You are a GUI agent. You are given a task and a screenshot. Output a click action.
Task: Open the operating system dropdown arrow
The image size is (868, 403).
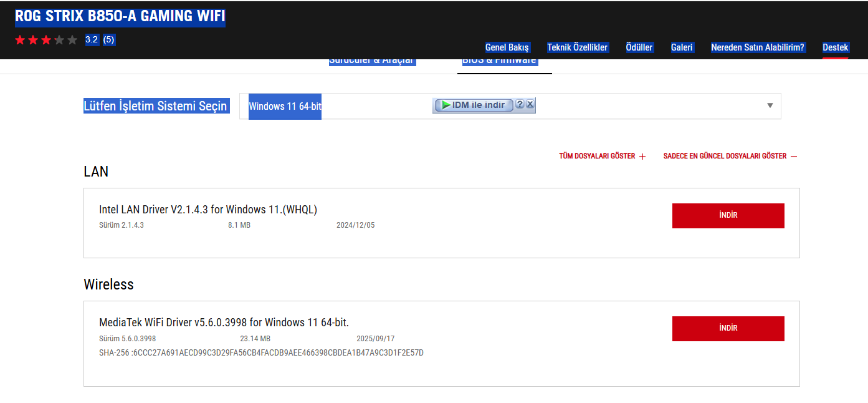tap(770, 105)
